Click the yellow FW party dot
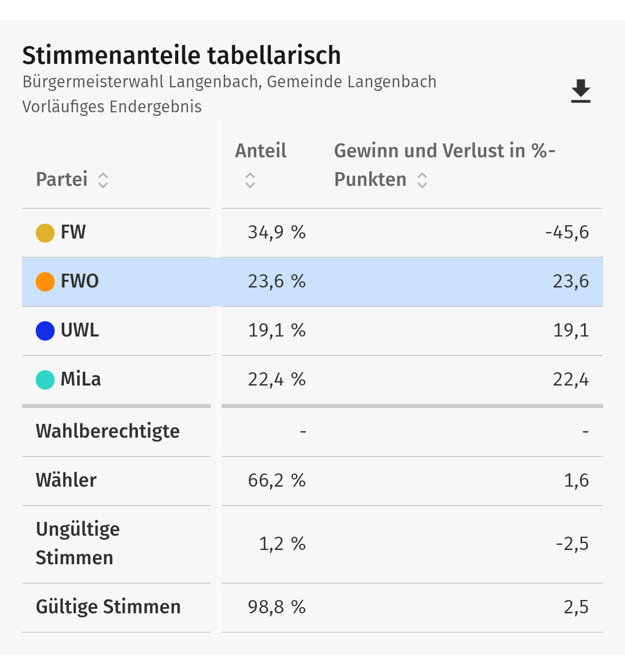Viewport: 625px width, 672px height. click(x=45, y=233)
